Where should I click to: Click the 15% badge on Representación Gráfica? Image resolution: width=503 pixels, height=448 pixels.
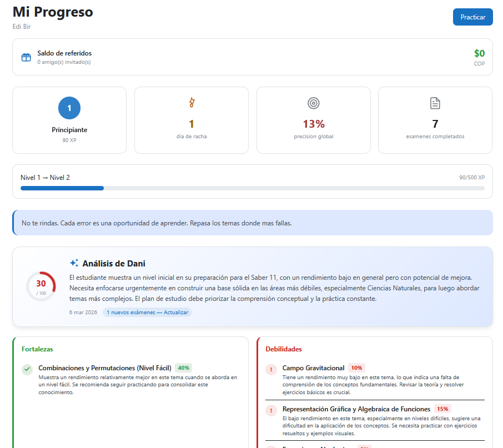click(x=442, y=409)
